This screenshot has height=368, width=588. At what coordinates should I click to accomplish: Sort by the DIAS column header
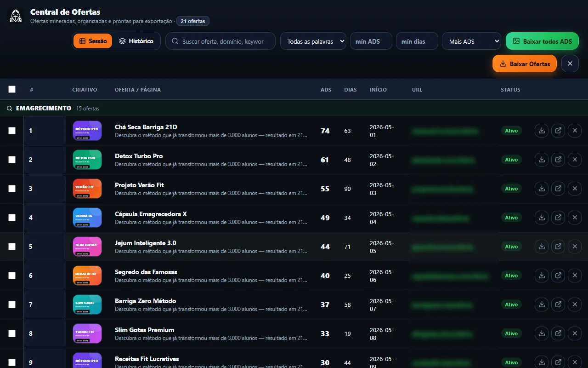point(351,90)
